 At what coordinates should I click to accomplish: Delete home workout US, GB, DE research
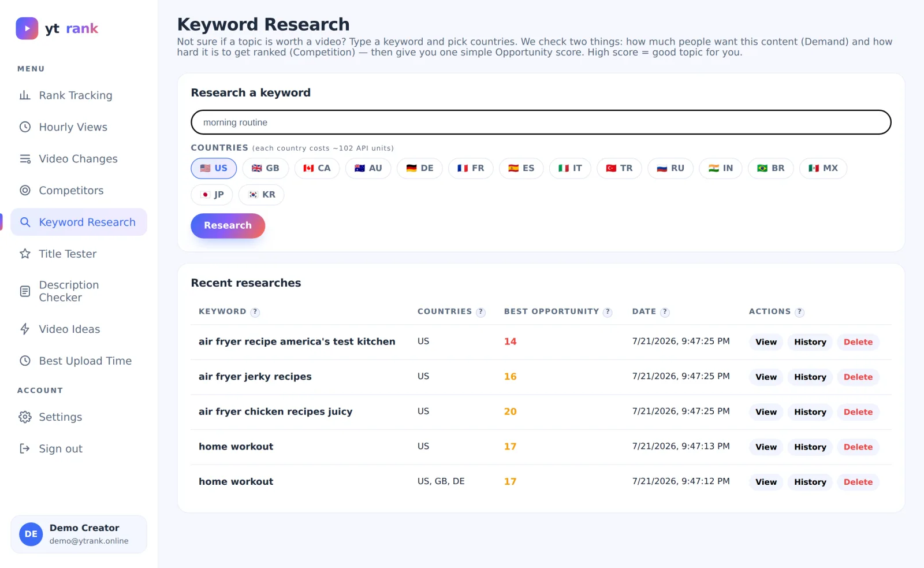(x=858, y=482)
